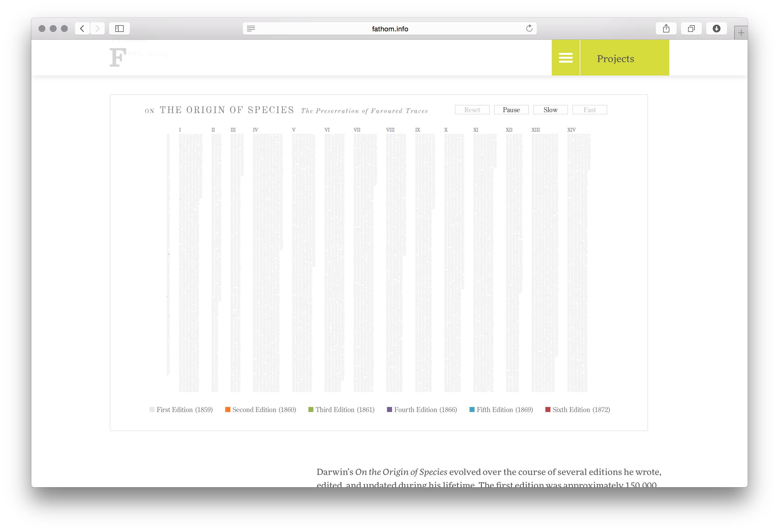Add a new tab with plus button
779x532 pixels.
click(741, 33)
